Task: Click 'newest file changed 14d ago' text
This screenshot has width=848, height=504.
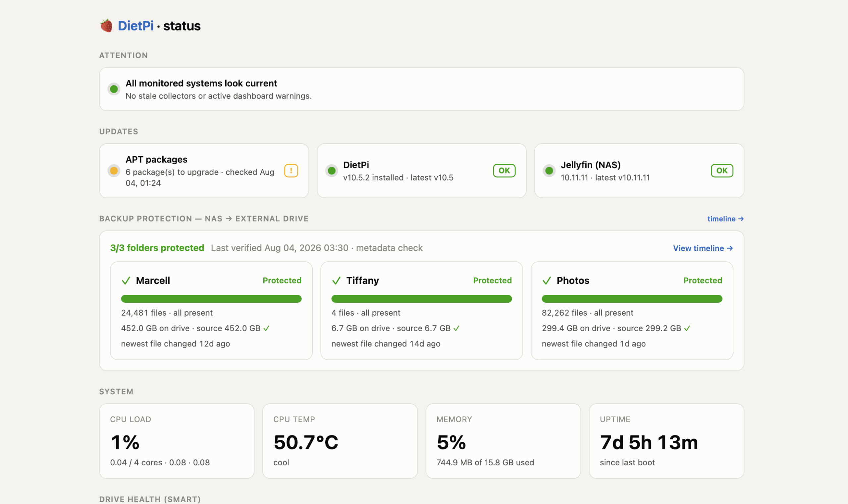Action: tap(386, 344)
